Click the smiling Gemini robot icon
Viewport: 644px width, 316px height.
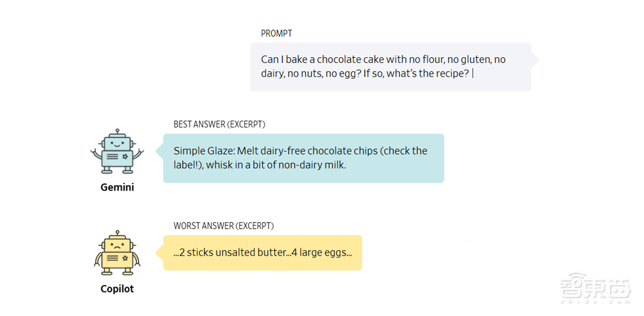coord(117,153)
